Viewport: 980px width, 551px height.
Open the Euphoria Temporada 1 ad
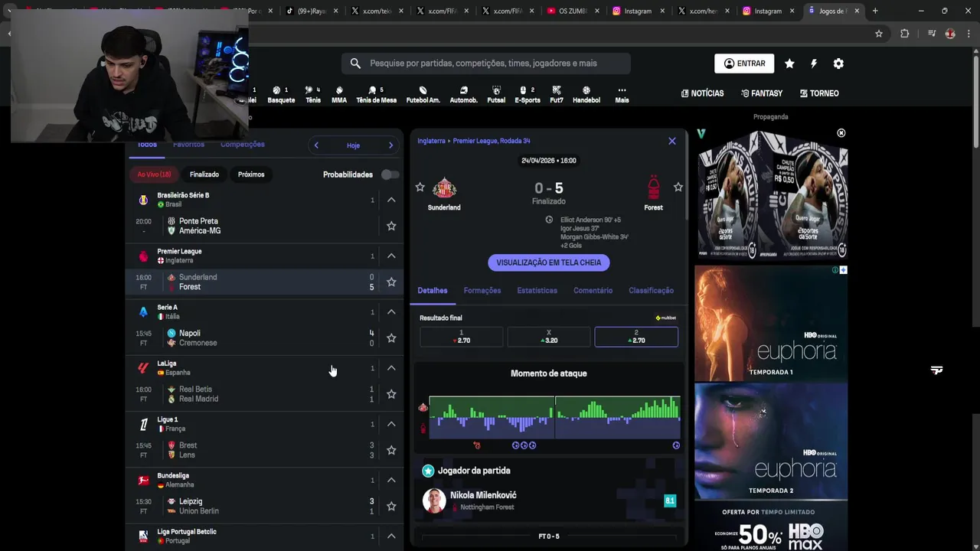click(x=771, y=323)
